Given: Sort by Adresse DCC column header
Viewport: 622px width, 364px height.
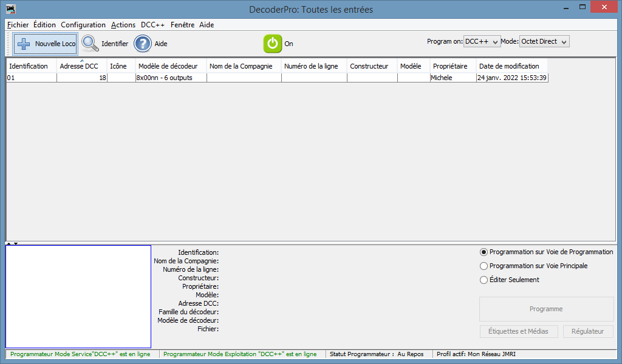Looking at the screenshot, I should (x=82, y=66).
